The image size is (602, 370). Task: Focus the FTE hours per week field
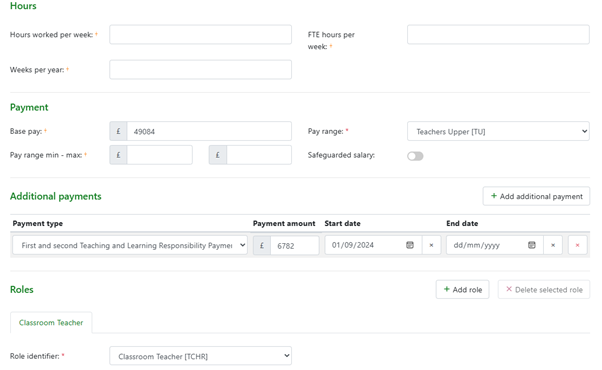(x=498, y=35)
